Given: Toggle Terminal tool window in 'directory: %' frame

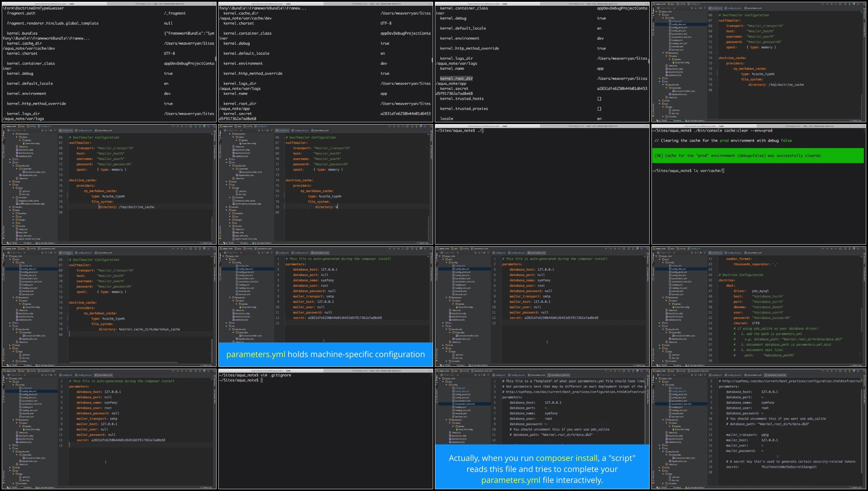Looking at the screenshot, I should 243,243.
